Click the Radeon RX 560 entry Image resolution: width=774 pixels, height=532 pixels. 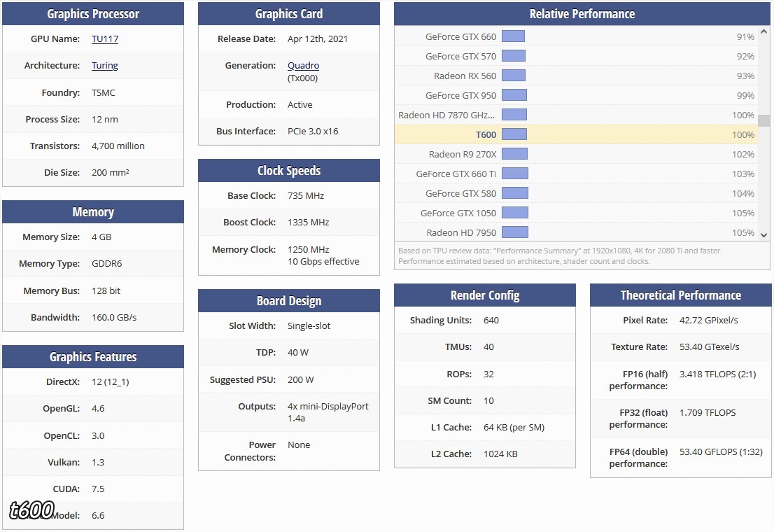[465, 76]
